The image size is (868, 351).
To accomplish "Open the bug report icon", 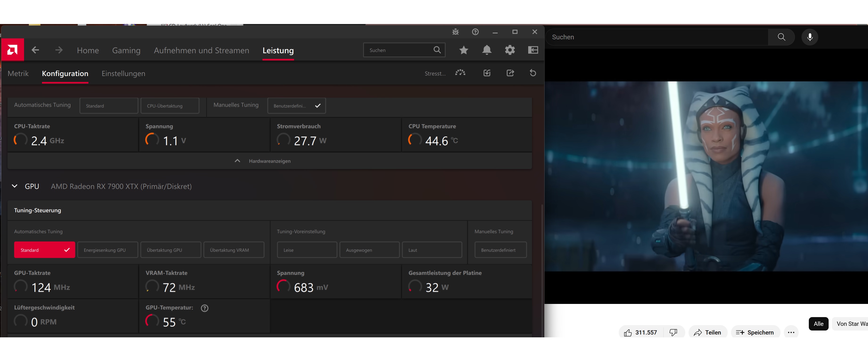I will coord(455,32).
